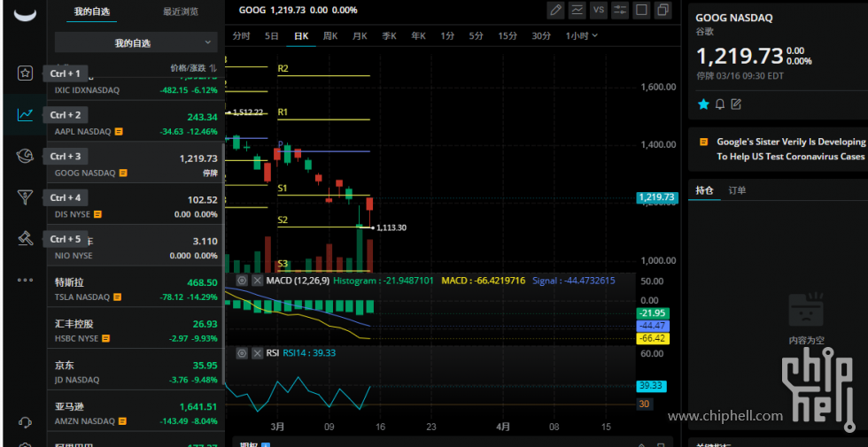
Task: Select the 5分 interval tab
Action: click(477, 35)
